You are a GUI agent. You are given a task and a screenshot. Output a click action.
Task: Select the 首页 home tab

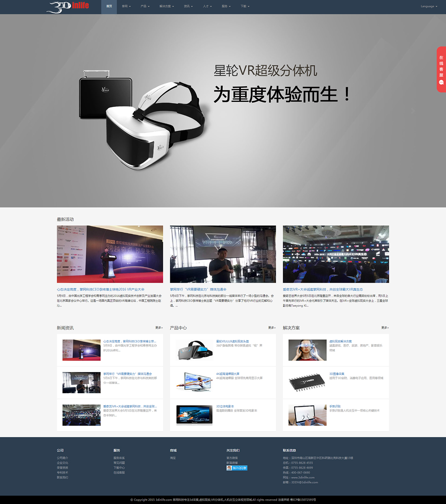pyautogui.click(x=109, y=6)
